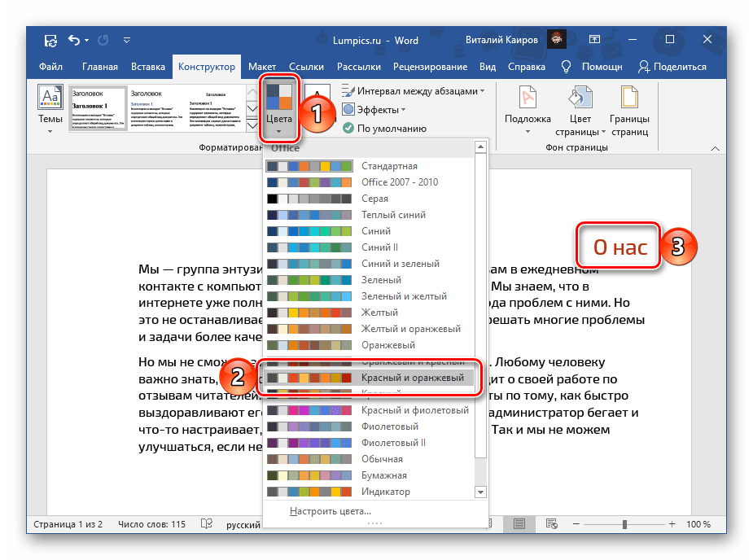Click Настроить цвета at list bottom

click(330, 511)
